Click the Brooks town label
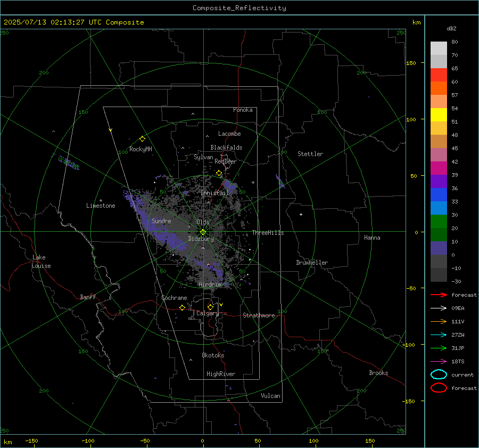479x448 pixels. click(378, 373)
